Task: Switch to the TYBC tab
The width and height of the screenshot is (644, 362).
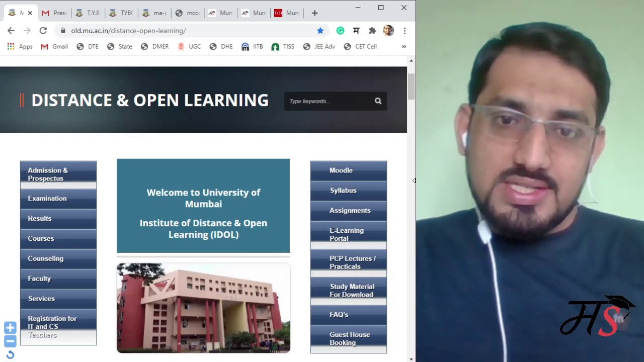Action: click(121, 13)
